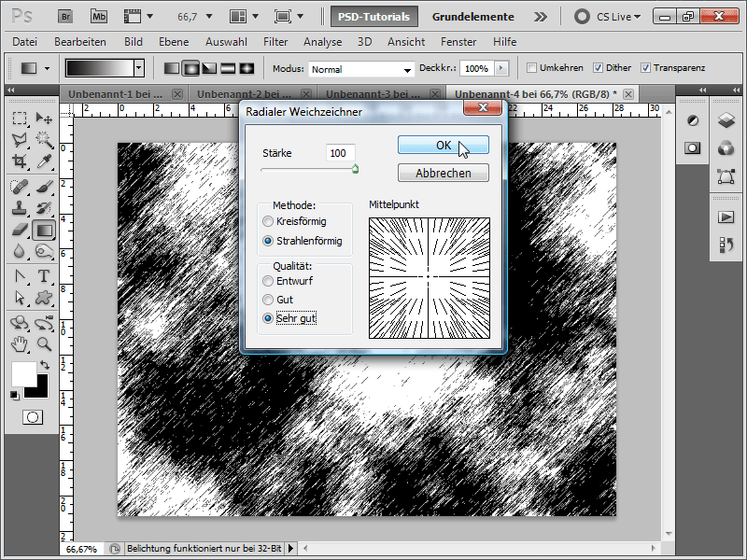Select the Zoom magnifier tool

tap(44, 343)
